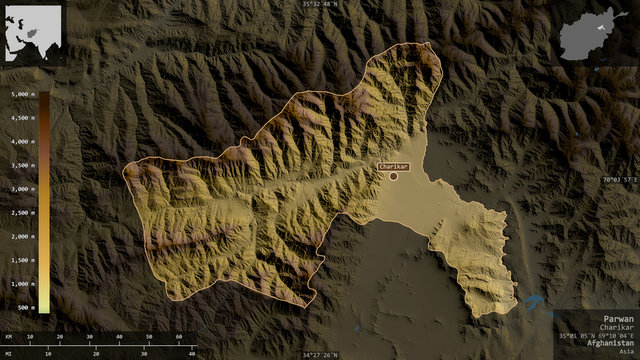Click the 500 m elevation label
The width and height of the screenshot is (640, 360).
26,308
